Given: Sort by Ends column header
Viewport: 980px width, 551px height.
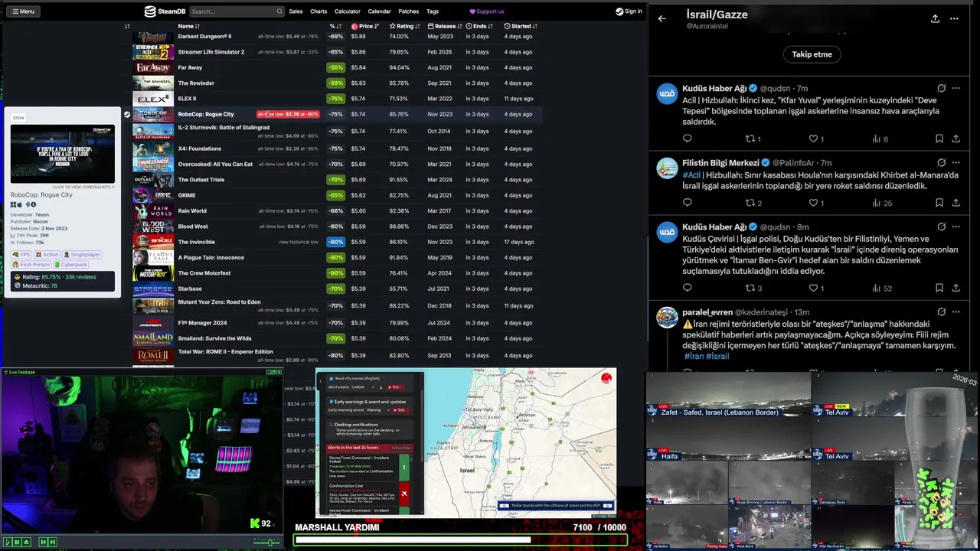Looking at the screenshot, I should [x=479, y=26].
